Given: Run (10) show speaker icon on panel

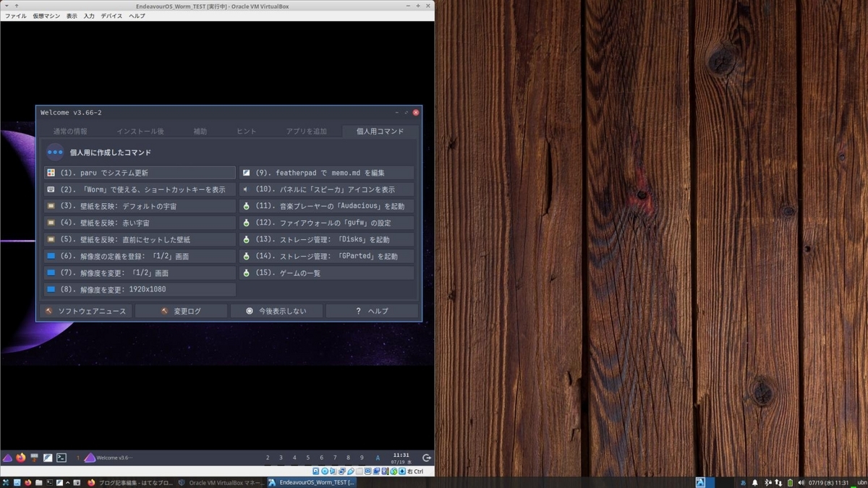Looking at the screenshot, I should coord(327,189).
